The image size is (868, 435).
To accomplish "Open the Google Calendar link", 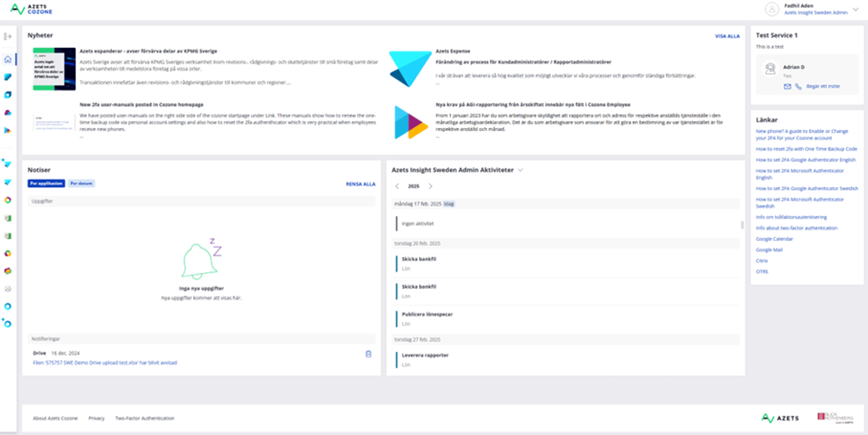I will (774, 239).
